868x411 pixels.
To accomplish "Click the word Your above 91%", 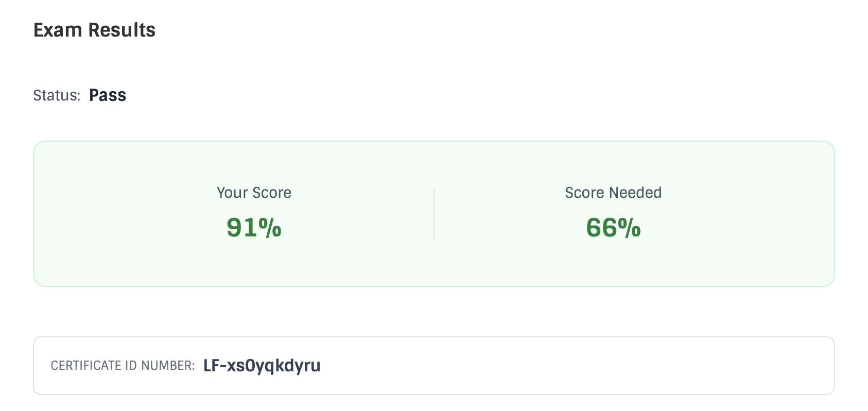I will tap(232, 193).
